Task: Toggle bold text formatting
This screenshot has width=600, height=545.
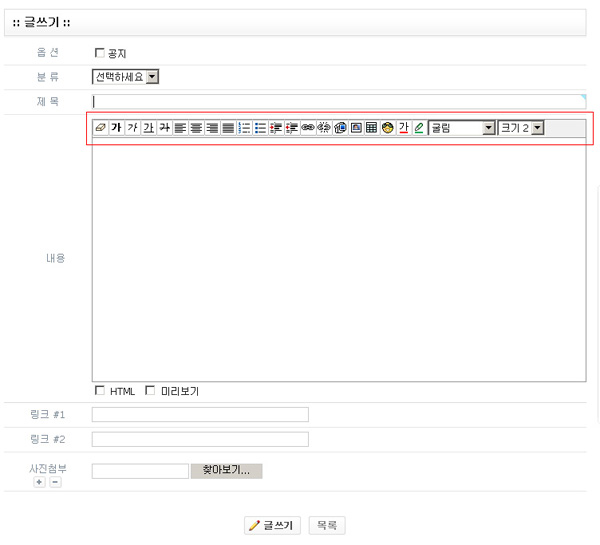Action: pyautogui.click(x=116, y=127)
